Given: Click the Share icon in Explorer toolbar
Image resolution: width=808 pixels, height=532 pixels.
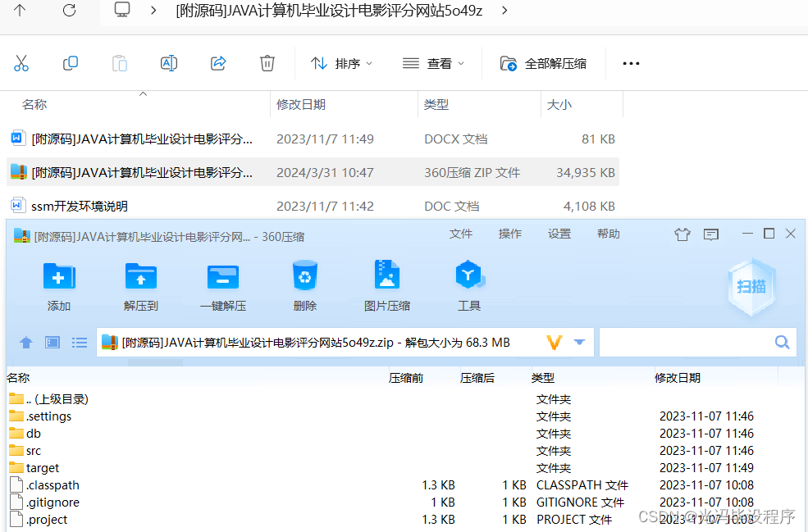Looking at the screenshot, I should click(218, 63).
